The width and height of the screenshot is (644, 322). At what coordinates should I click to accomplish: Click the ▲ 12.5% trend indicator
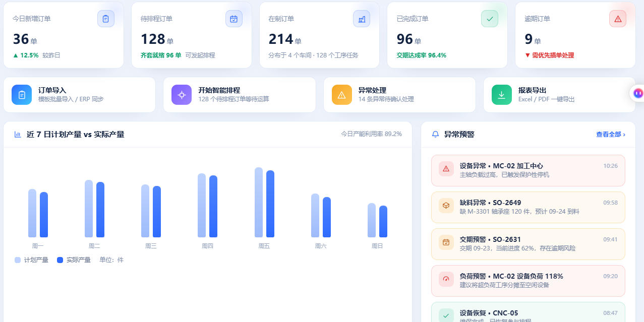[26, 55]
